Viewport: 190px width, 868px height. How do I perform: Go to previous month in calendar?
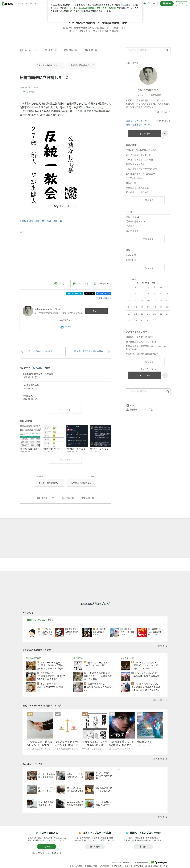[x=137, y=283]
